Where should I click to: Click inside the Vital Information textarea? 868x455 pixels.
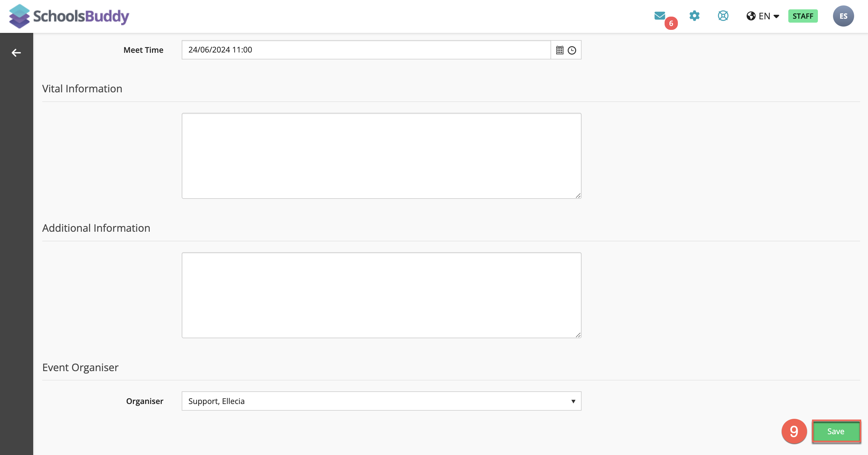[381, 156]
